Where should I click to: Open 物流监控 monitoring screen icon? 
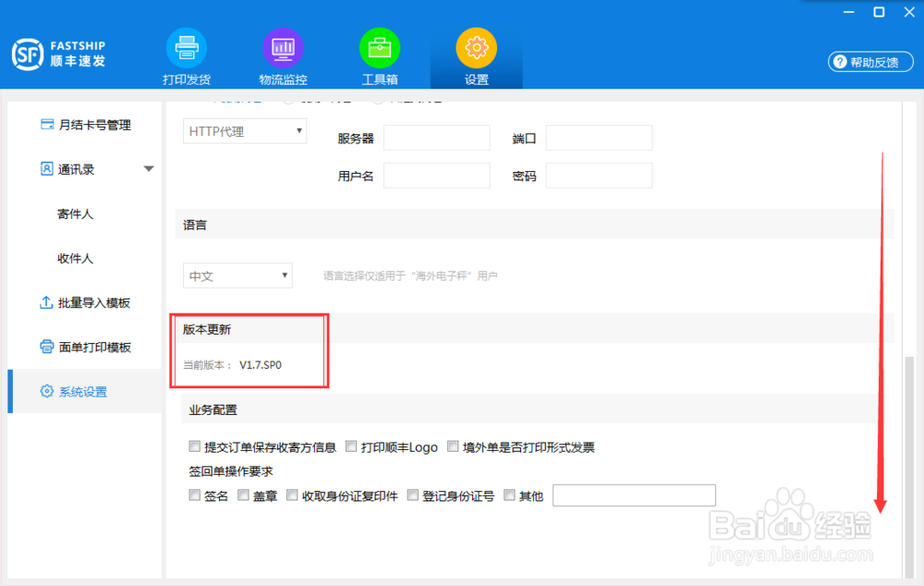click(x=283, y=48)
